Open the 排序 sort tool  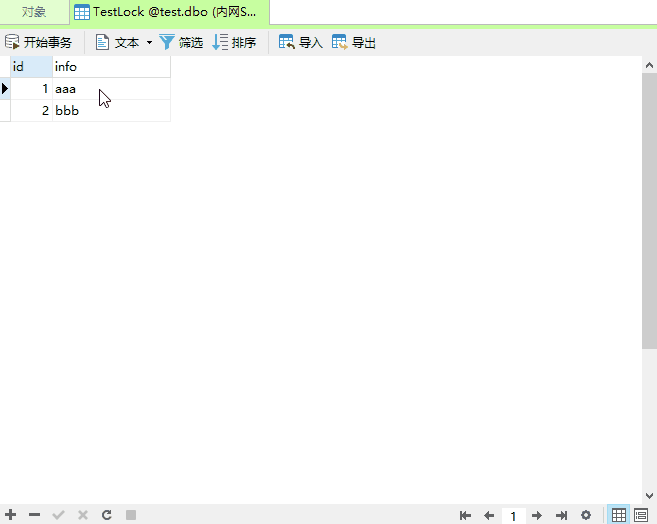click(234, 42)
